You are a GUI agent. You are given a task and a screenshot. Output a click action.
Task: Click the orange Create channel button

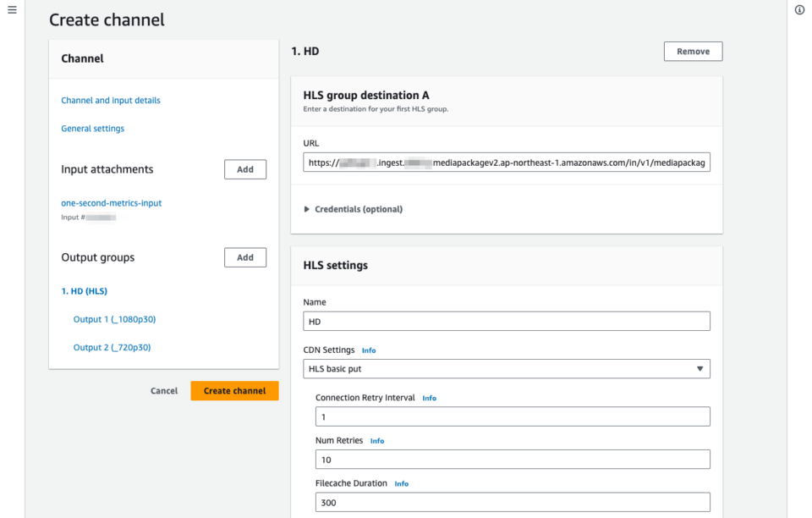(x=234, y=390)
